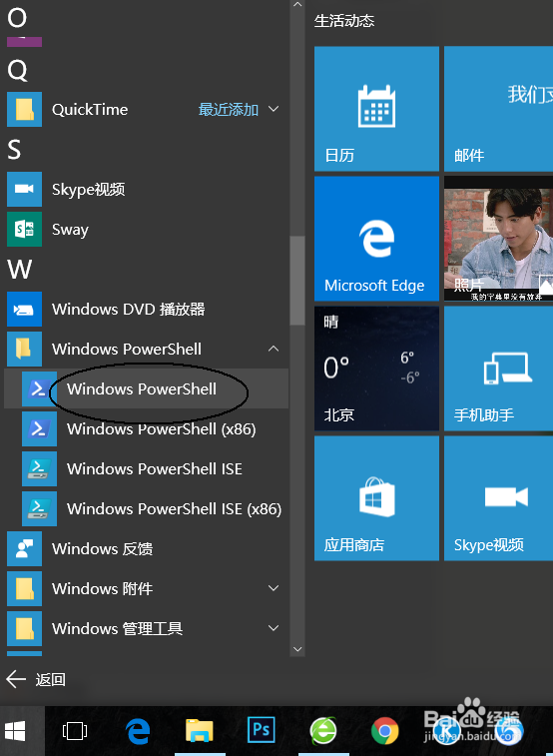The height and width of the screenshot is (756, 553).
Task: Open File Explorer from the taskbar
Action: tap(200, 731)
